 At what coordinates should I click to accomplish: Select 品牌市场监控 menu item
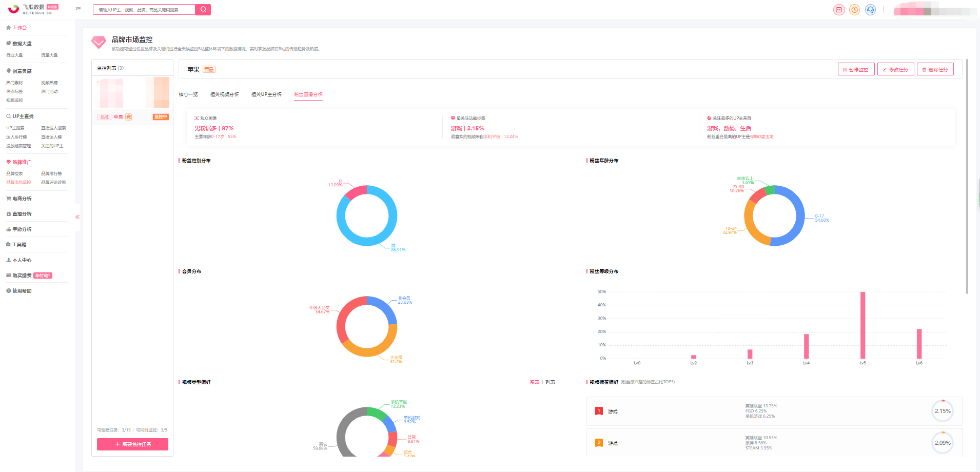[18, 182]
